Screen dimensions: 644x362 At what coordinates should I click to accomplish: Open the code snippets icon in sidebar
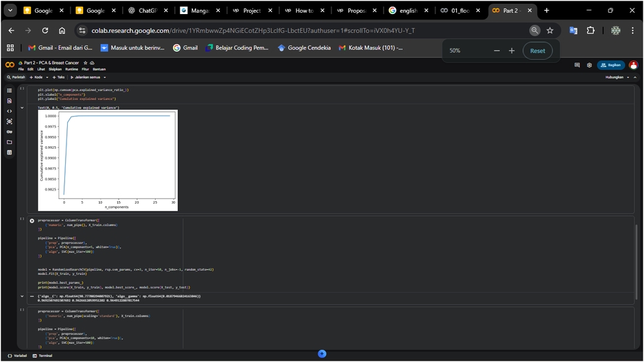coord(9,111)
